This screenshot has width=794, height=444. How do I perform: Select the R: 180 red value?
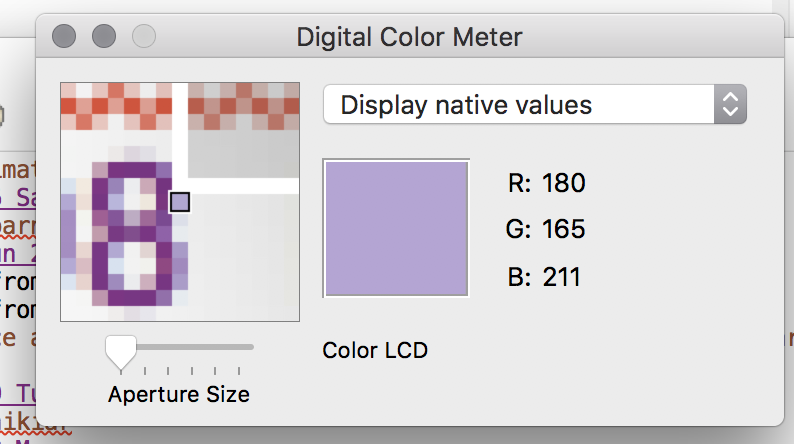tap(547, 183)
